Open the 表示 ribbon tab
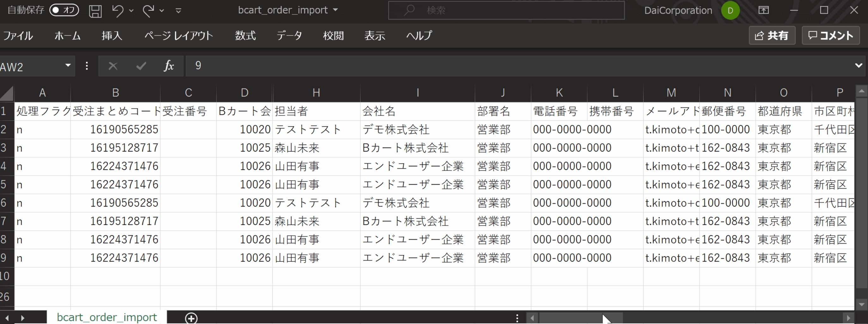Screen dimensions: 868x324 (x=375, y=35)
